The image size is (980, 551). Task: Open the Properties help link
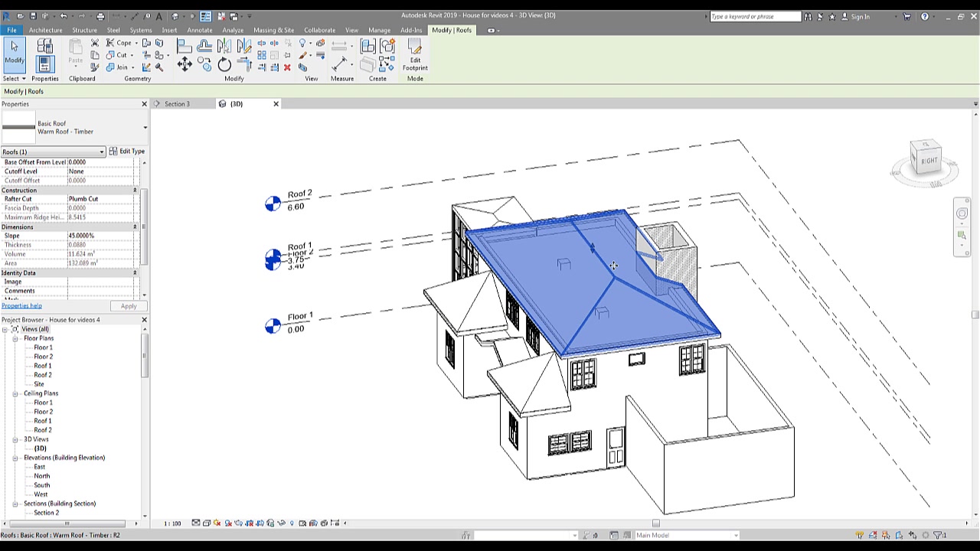tap(21, 305)
